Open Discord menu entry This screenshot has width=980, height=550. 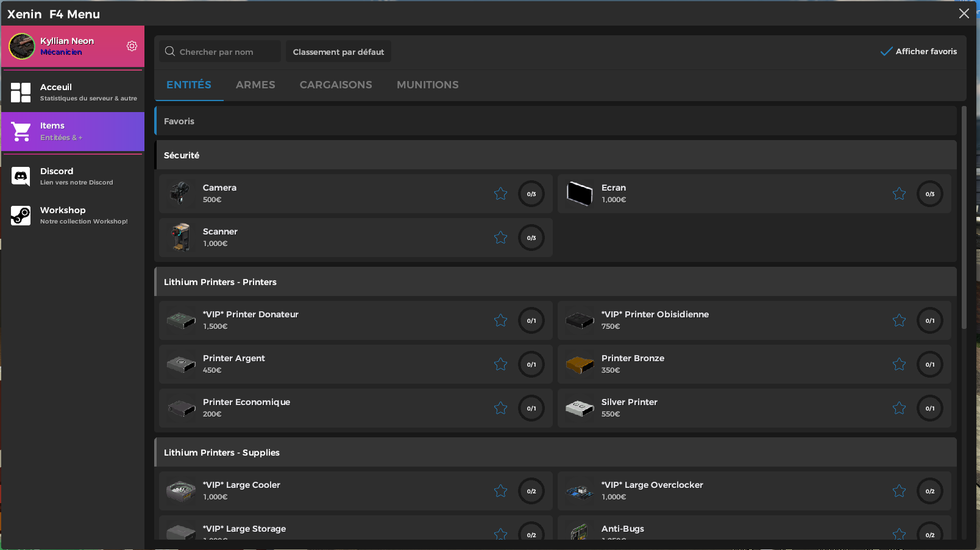(73, 177)
